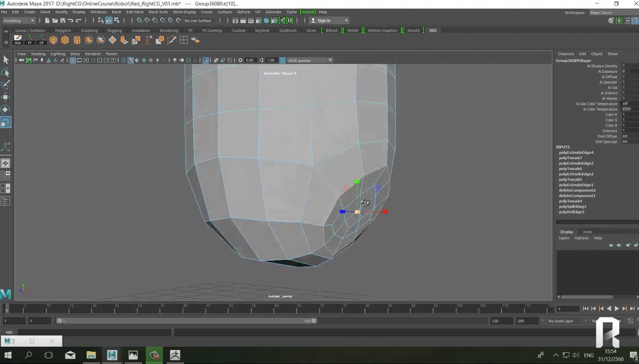Open the Mesh Tools menu
Viewport: 639px width, 364px height.
158,12
